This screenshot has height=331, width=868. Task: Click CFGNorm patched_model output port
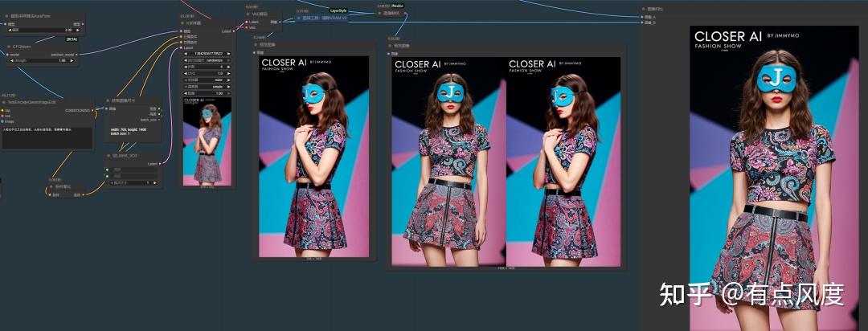coord(77,55)
